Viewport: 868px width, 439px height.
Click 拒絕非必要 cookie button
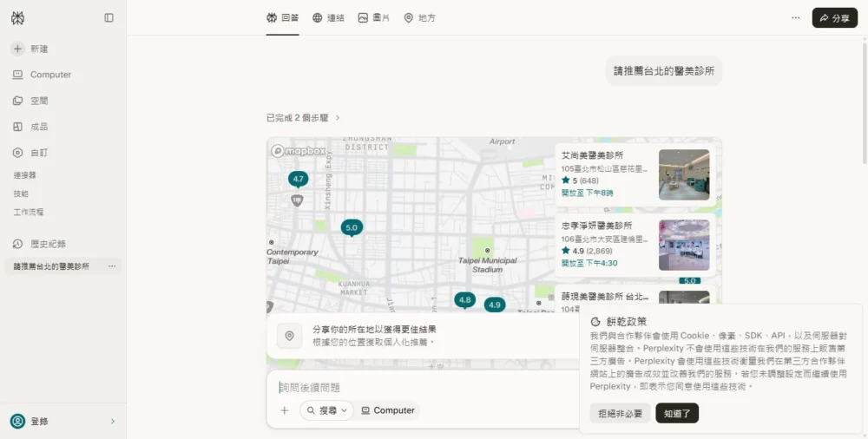(x=620, y=414)
